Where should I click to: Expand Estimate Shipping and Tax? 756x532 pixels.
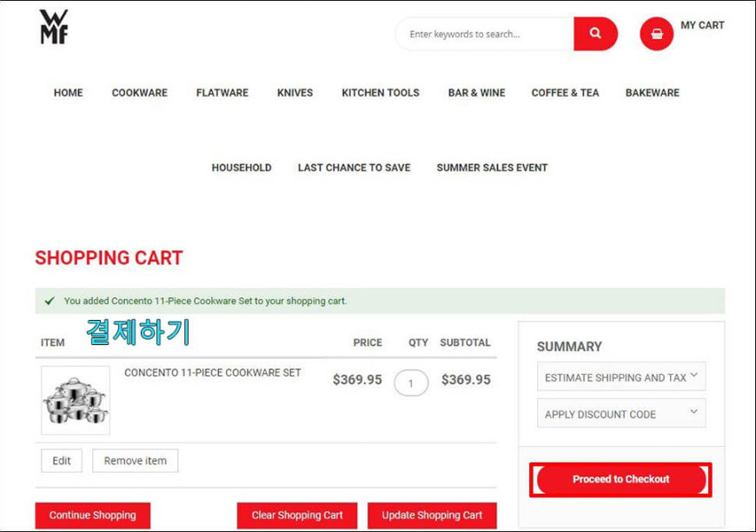click(621, 376)
